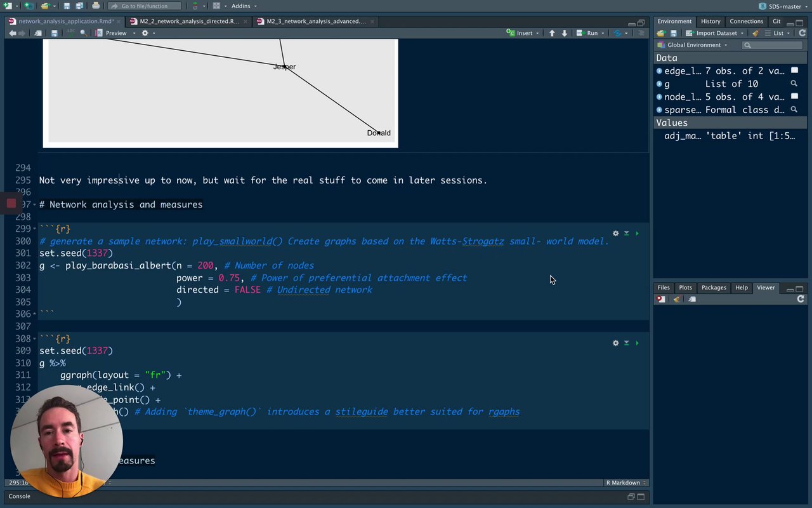Click the Go to file/function field
This screenshot has height=508, width=812.
[x=144, y=6]
